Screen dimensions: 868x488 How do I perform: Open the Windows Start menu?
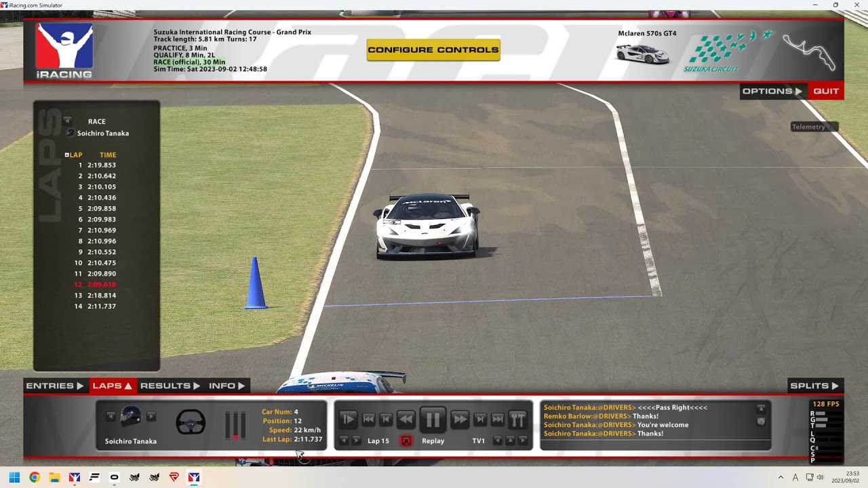(14, 477)
